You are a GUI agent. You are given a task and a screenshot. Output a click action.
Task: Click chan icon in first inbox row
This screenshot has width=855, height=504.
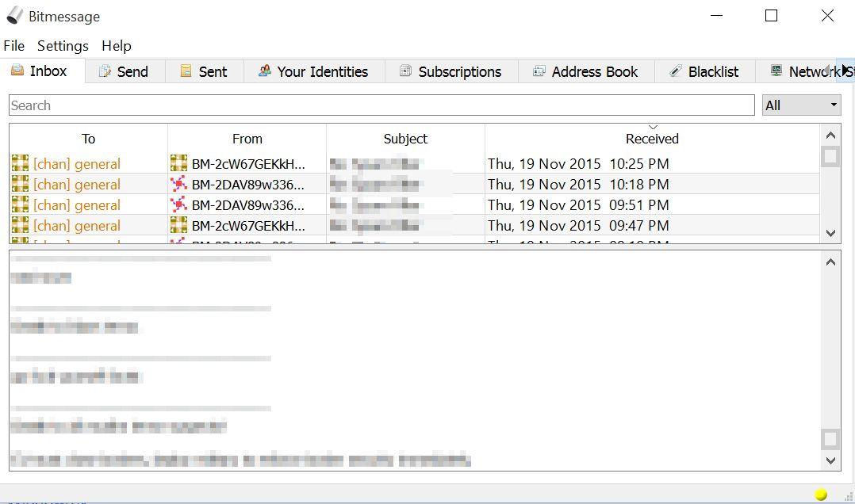click(x=20, y=164)
